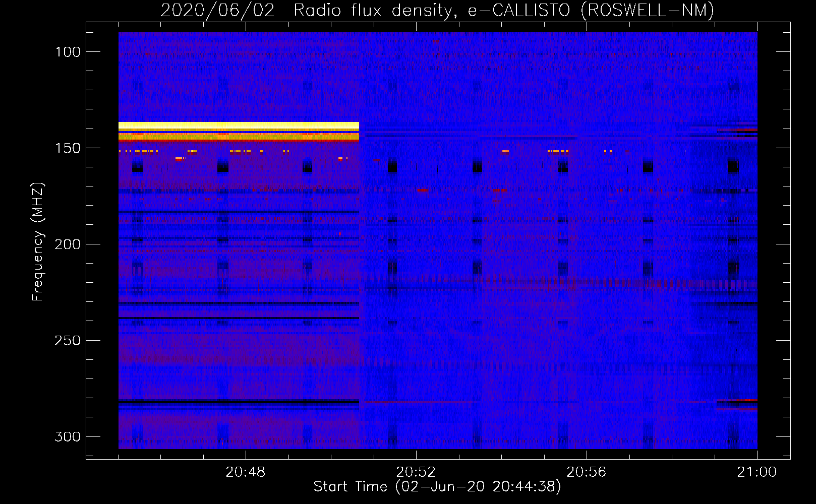
Task: Click the bright yellow interference band near 140 MHz
Action: pyautogui.click(x=239, y=125)
